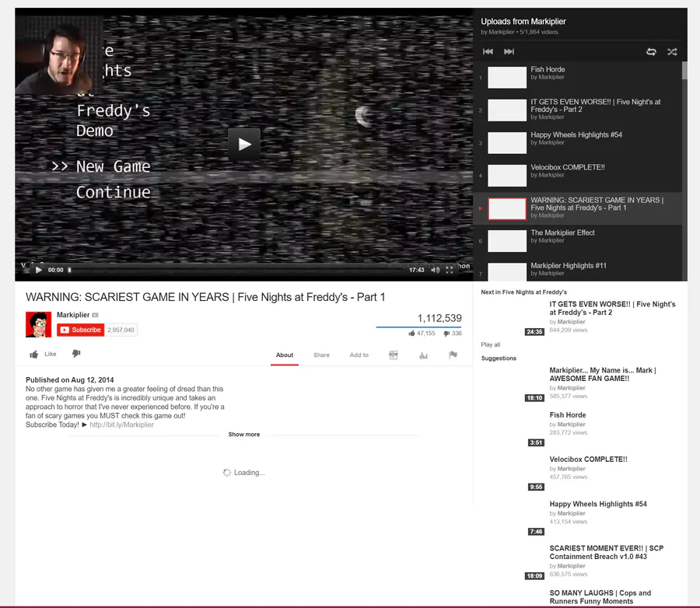Image resolution: width=700 pixels, height=608 pixels.
Task: Click the 18:10 duration badge thumbnail
Action: [534, 398]
